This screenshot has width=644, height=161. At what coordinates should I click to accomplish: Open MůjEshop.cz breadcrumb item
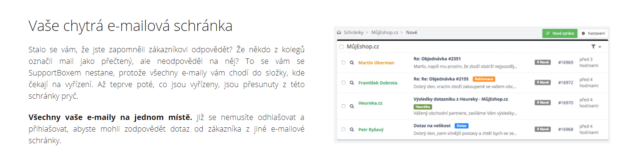[385, 33]
